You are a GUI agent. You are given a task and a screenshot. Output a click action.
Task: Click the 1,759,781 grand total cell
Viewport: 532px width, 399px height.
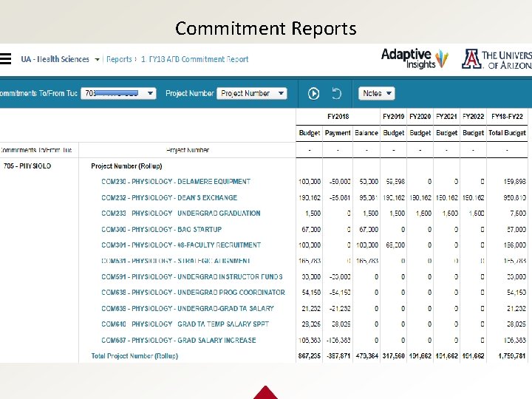[512, 356]
